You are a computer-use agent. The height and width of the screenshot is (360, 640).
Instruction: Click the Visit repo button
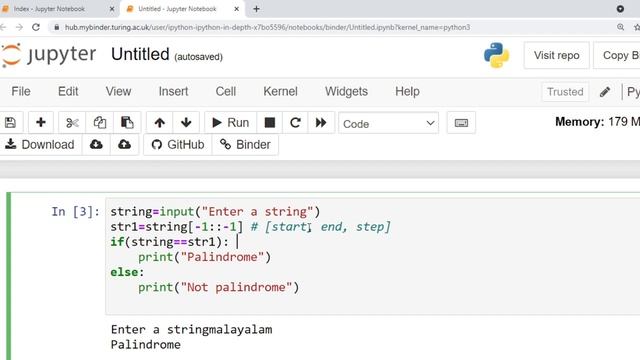coord(556,56)
